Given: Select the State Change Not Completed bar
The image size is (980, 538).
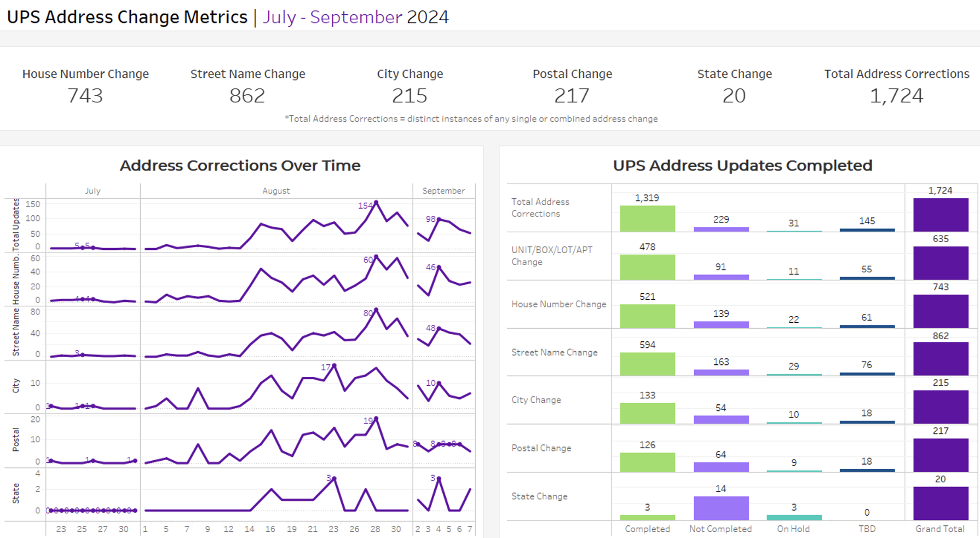Looking at the screenshot, I should click(x=720, y=508).
